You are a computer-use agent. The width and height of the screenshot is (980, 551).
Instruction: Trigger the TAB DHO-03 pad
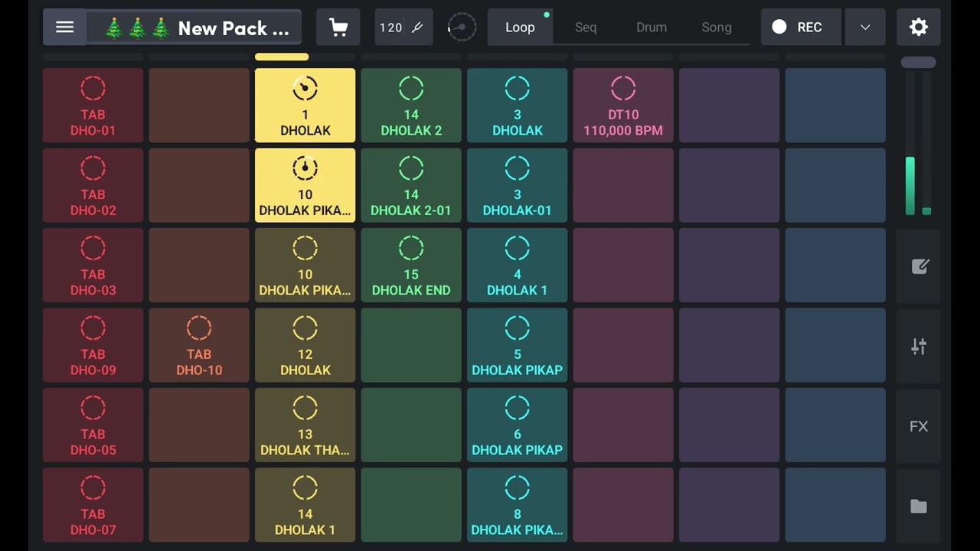93,265
